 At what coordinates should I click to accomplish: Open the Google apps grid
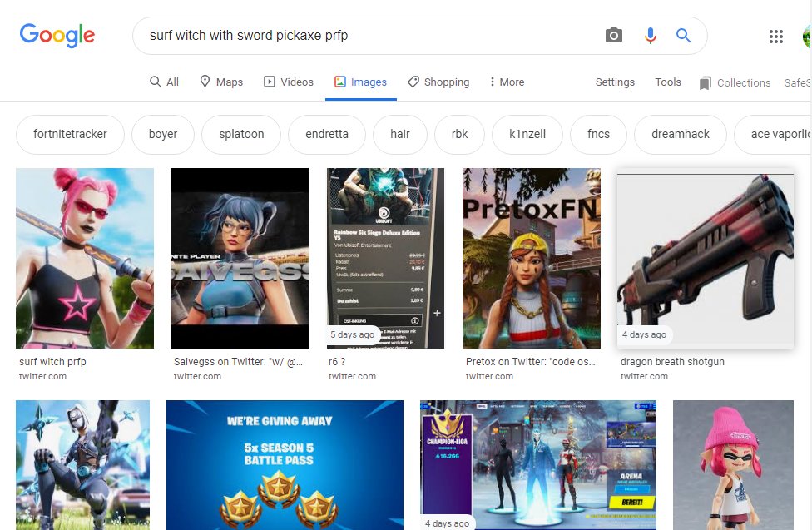775,37
